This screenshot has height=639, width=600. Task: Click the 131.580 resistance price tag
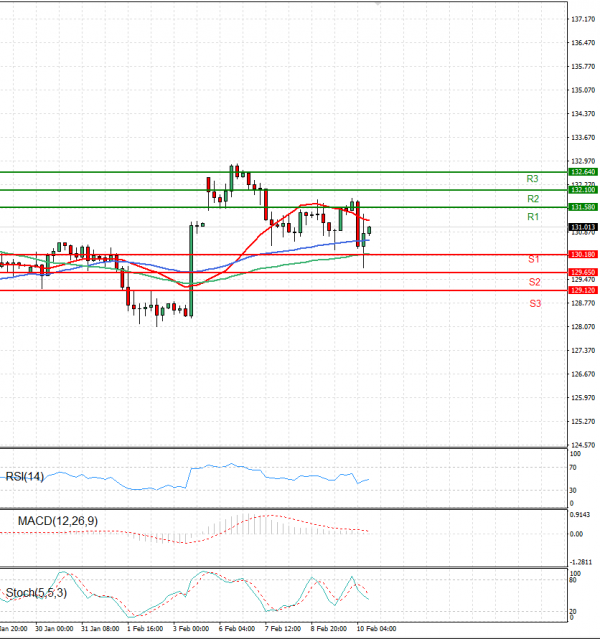click(583, 207)
